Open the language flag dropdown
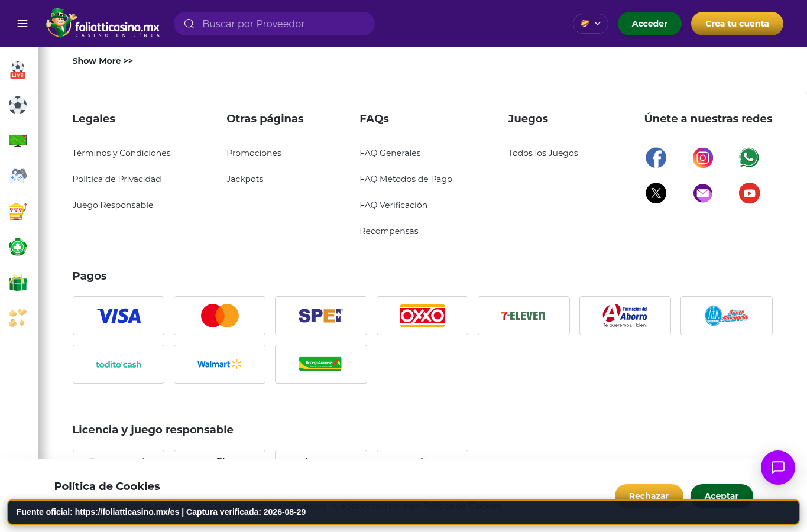Viewport: 807px width, 532px height. tap(591, 24)
